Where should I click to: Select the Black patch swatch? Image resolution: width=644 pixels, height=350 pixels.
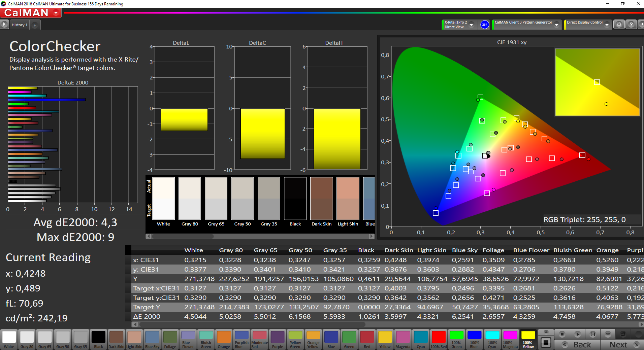[x=98, y=339]
